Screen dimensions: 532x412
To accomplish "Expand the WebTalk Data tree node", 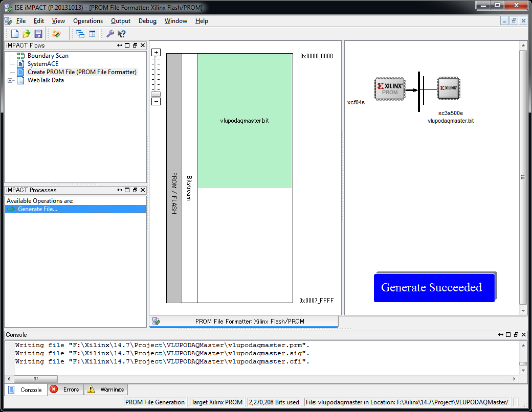I will (10, 80).
